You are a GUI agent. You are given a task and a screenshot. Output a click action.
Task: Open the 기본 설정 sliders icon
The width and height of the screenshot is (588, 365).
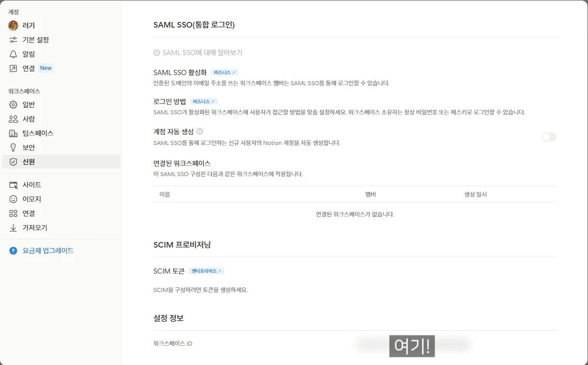coord(13,40)
